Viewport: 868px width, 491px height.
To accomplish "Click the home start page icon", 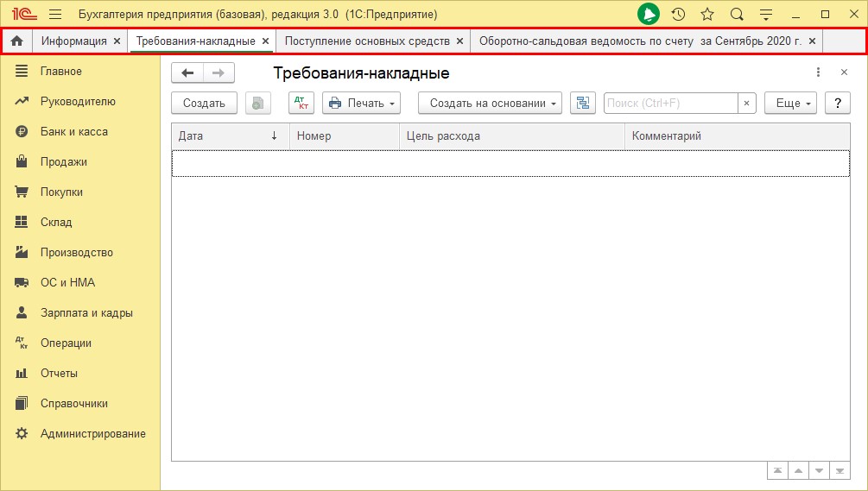I will pos(16,41).
